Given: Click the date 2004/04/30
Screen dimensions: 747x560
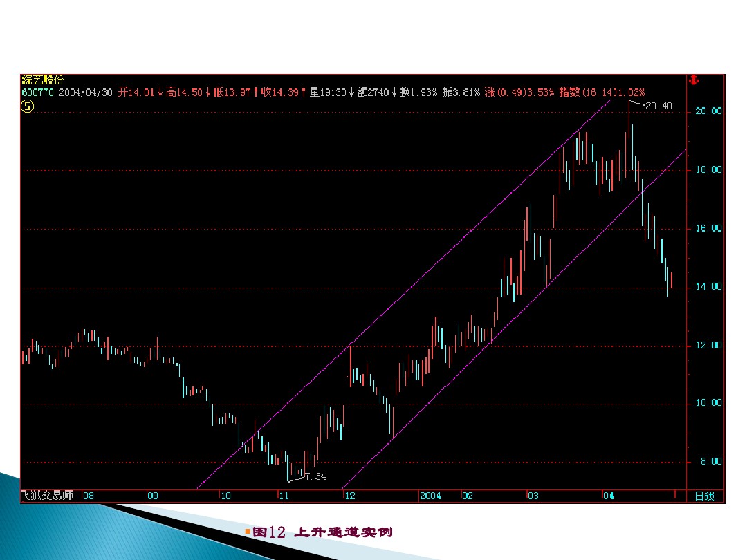Looking at the screenshot, I should [x=85, y=93].
